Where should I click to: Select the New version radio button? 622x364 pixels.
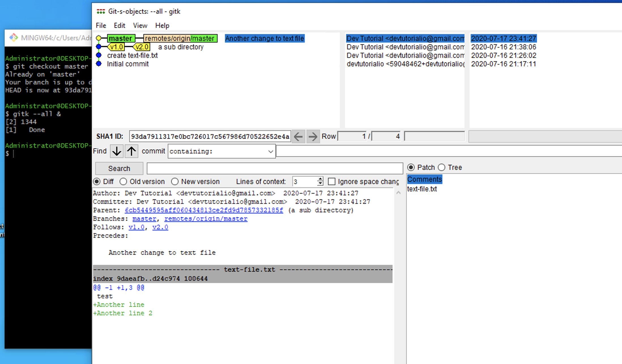pos(175,182)
